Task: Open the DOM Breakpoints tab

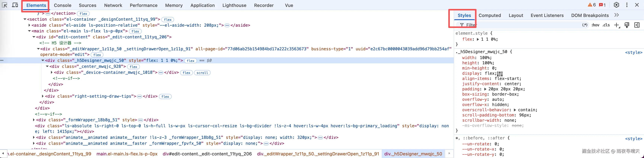Action: click(x=590, y=15)
